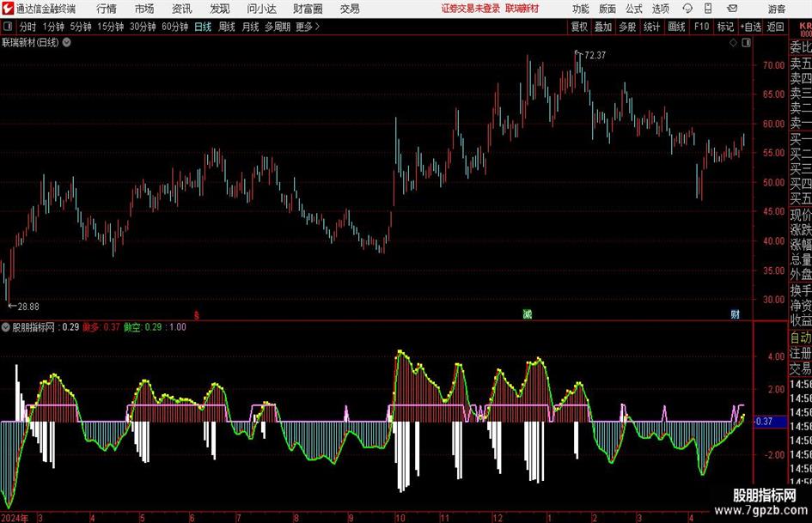
Task: Click the 做多 indicator value label
Action: point(101,327)
